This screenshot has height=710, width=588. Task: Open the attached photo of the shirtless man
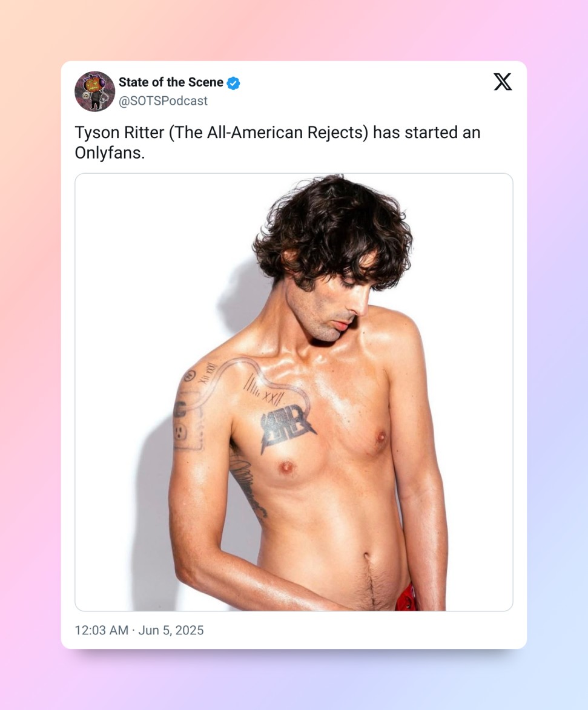pyautogui.click(x=294, y=392)
